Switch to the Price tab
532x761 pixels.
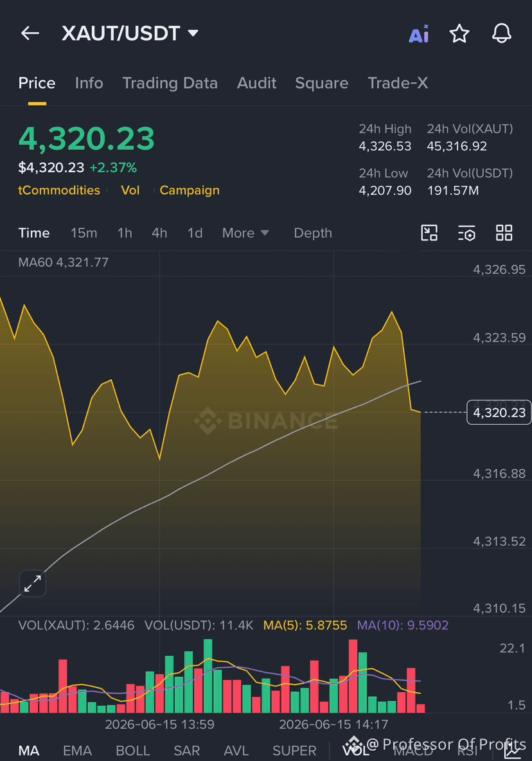point(37,83)
